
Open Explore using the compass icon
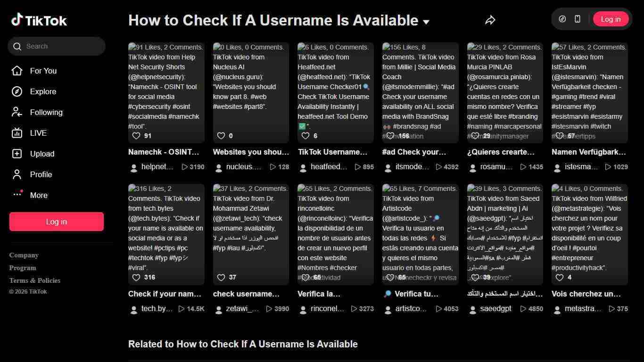17,91
